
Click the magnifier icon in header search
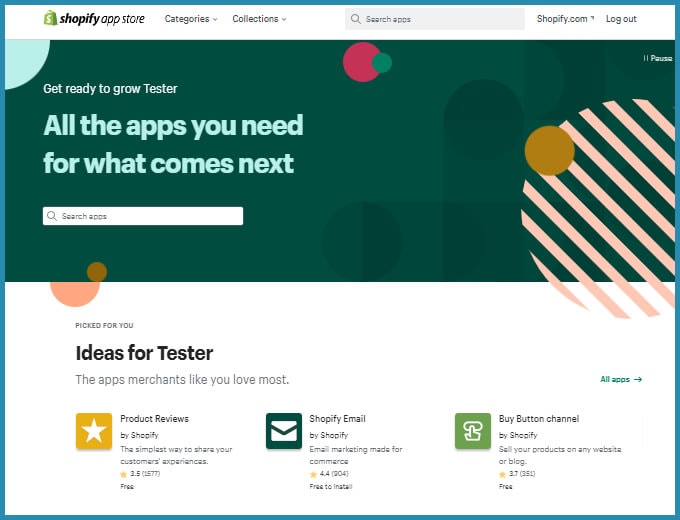pos(356,19)
